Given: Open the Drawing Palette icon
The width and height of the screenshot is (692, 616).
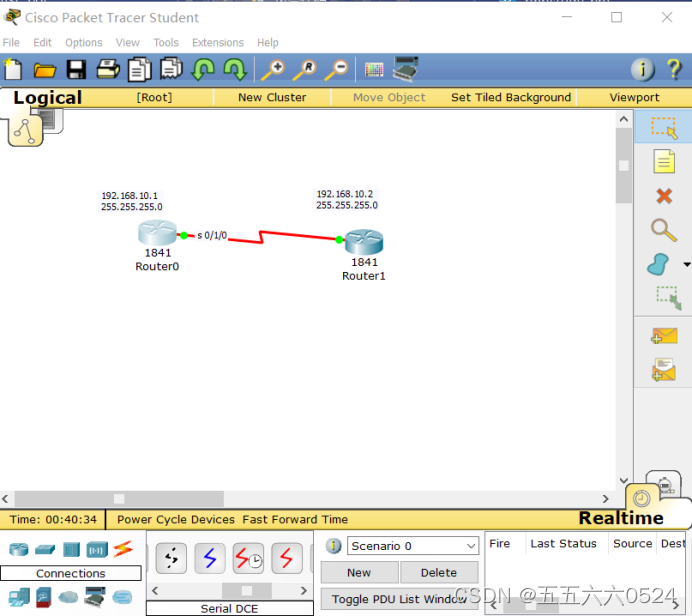Looking at the screenshot, I should point(374,70).
